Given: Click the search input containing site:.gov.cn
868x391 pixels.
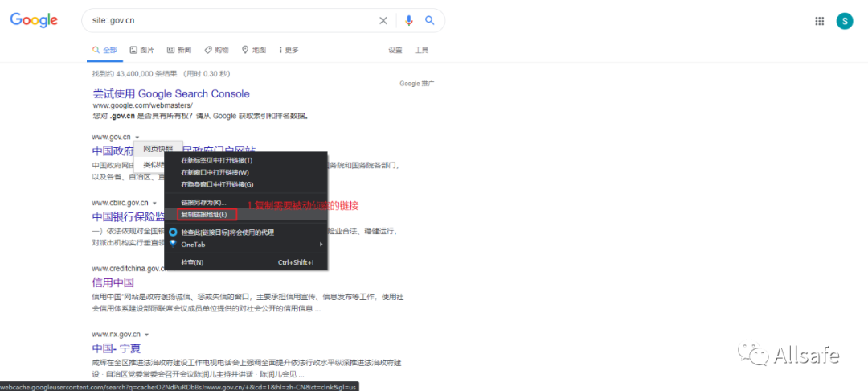Looking at the screenshot, I should [232, 20].
